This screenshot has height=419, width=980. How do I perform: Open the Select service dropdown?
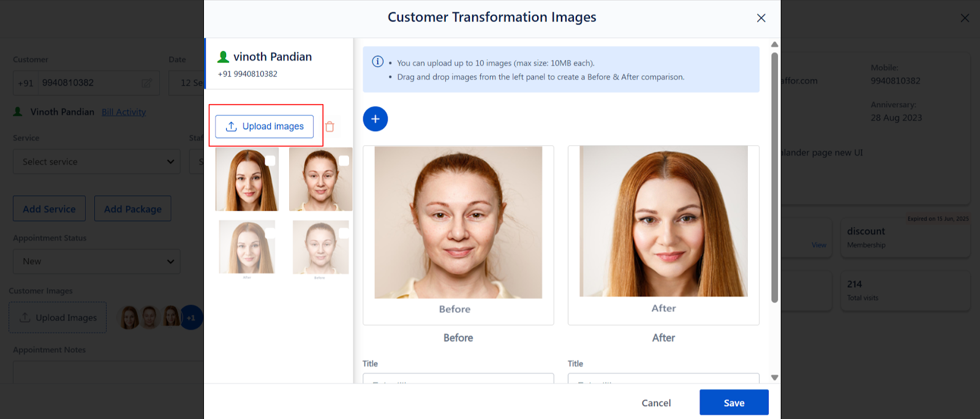pyautogui.click(x=97, y=162)
